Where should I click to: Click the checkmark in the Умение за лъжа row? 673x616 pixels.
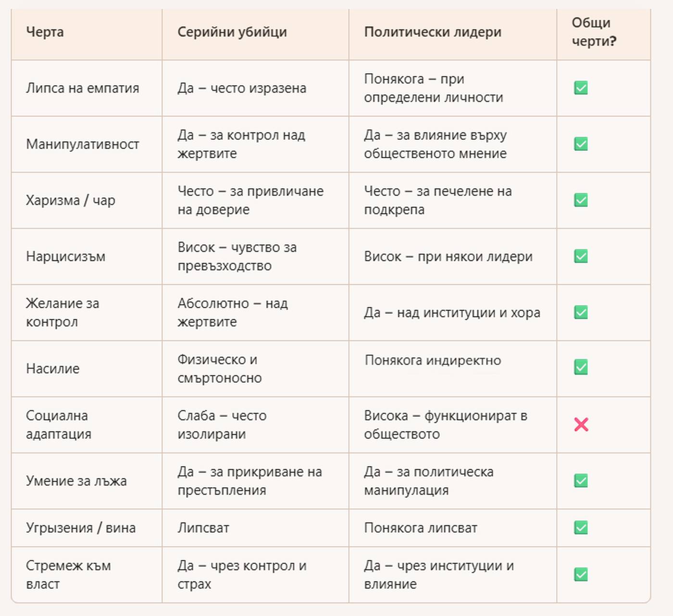click(x=581, y=481)
